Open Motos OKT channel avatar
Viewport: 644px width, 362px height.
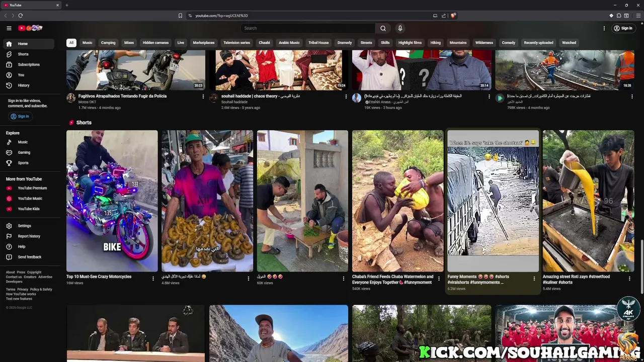click(71, 98)
